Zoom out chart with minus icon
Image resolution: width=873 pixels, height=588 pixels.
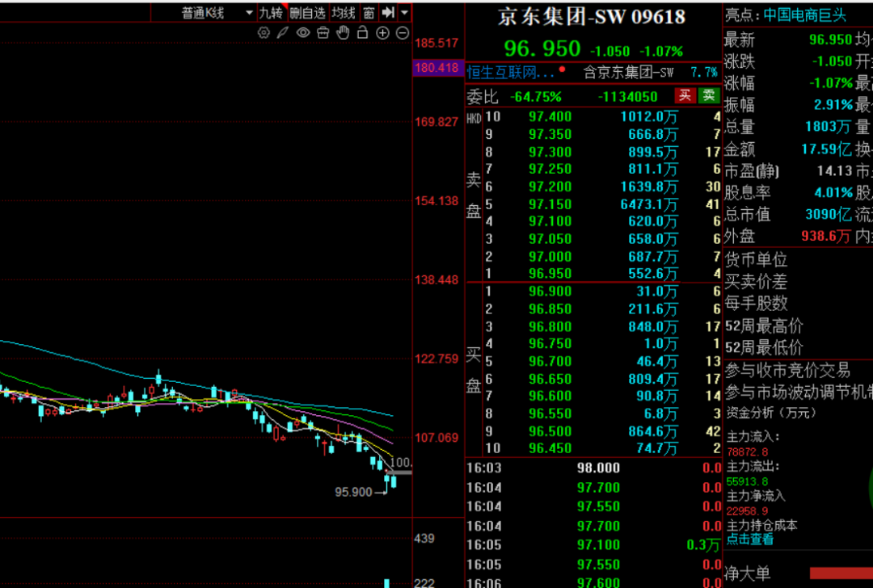tap(403, 33)
